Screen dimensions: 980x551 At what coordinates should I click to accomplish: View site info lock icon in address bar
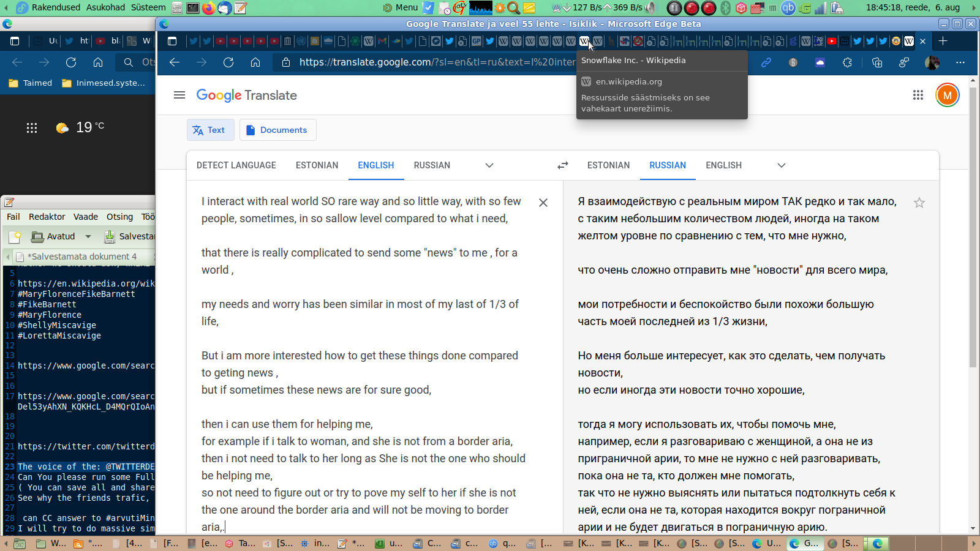[x=285, y=62]
